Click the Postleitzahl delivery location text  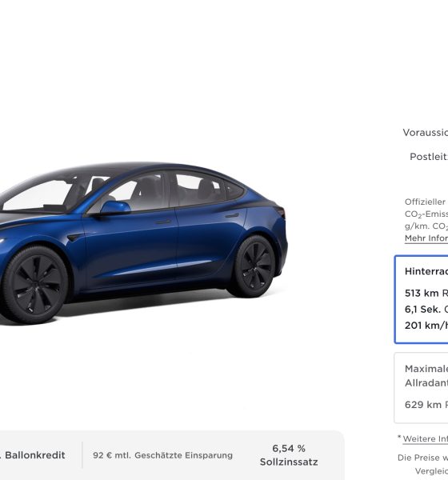[429, 157]
